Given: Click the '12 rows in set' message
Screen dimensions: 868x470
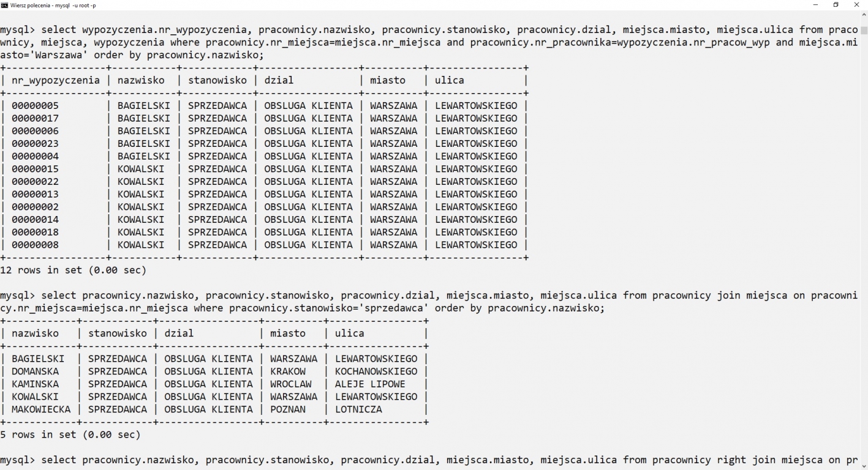Looking at the screenshot, I should (73, 270).
